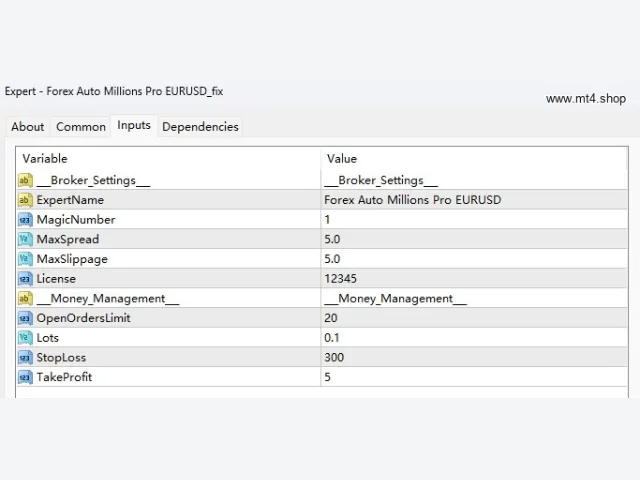The height and width of the screenshot is (480, 640).
Task: Select the TakeProfit variable name
Action: click(64, 377)
